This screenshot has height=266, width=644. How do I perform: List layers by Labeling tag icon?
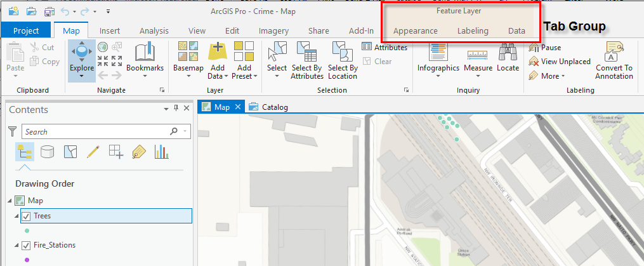coord(139,152)
